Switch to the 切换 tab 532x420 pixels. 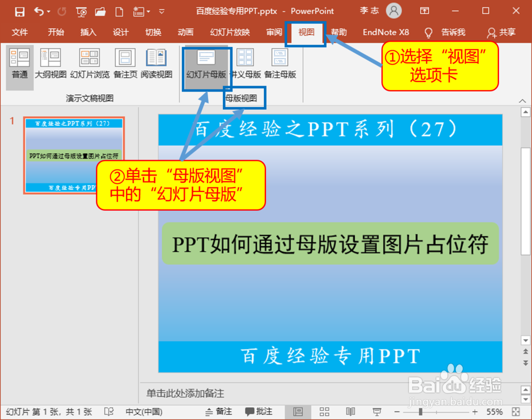(153, 32)
